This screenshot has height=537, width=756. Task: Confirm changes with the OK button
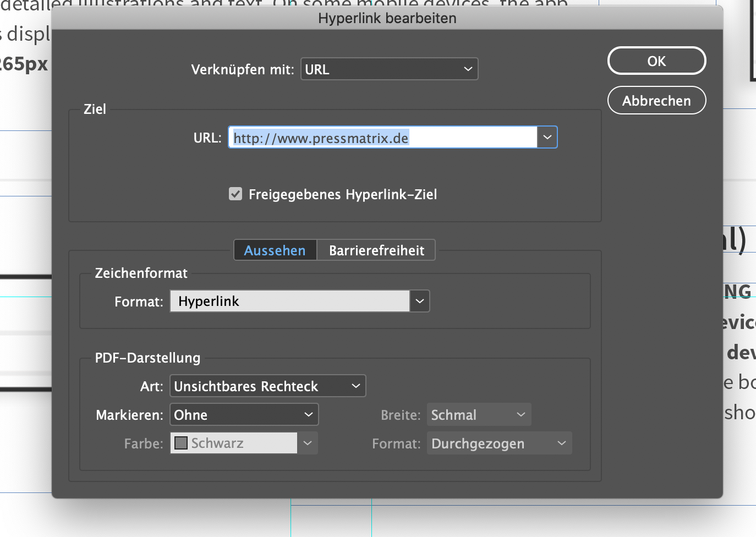click(x=656, y=61)
